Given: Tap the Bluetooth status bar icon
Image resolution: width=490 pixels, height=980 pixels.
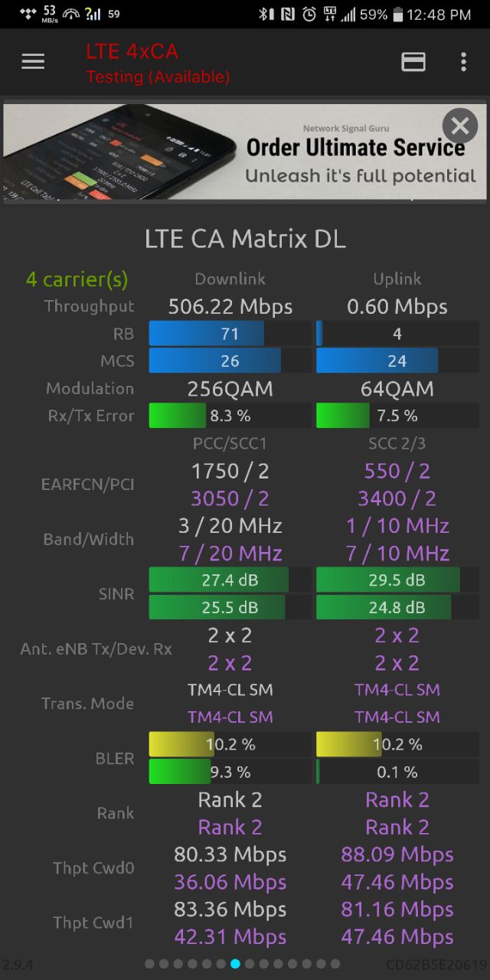Looking at the screenshot, I should click(x=263, y=14).
